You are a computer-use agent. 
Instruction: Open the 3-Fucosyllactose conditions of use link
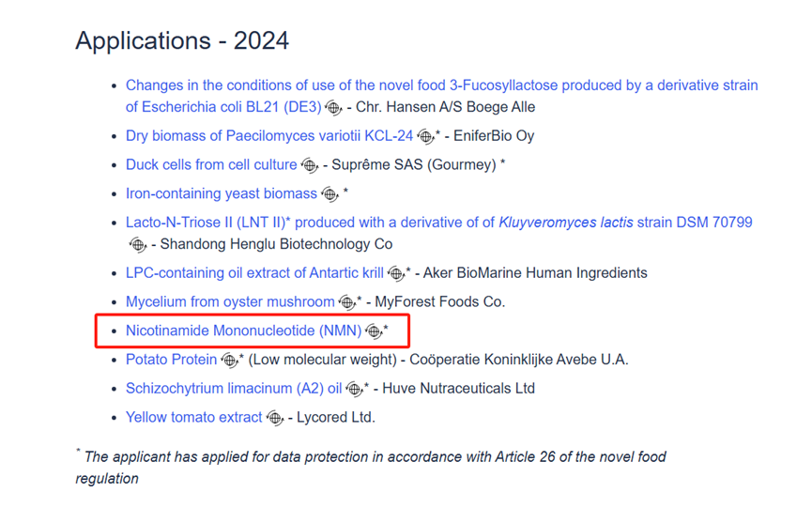[442, 96]
